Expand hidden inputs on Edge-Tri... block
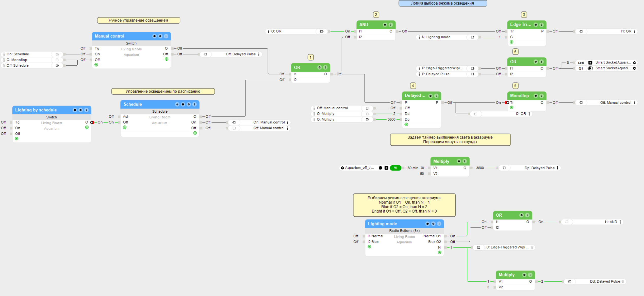The image size is (644, 296). (511, 42)
